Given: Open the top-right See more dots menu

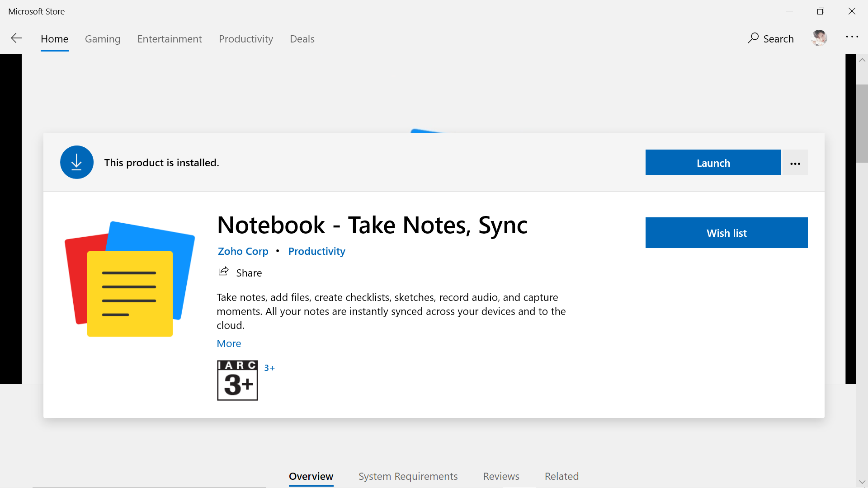Looking at the screenshot, I should [852, 37].
